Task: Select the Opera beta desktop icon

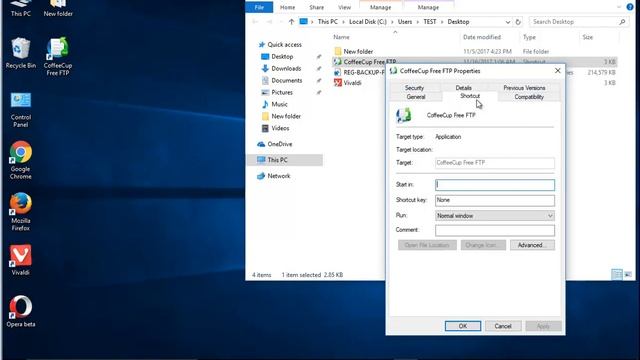Action: (20, 311)
